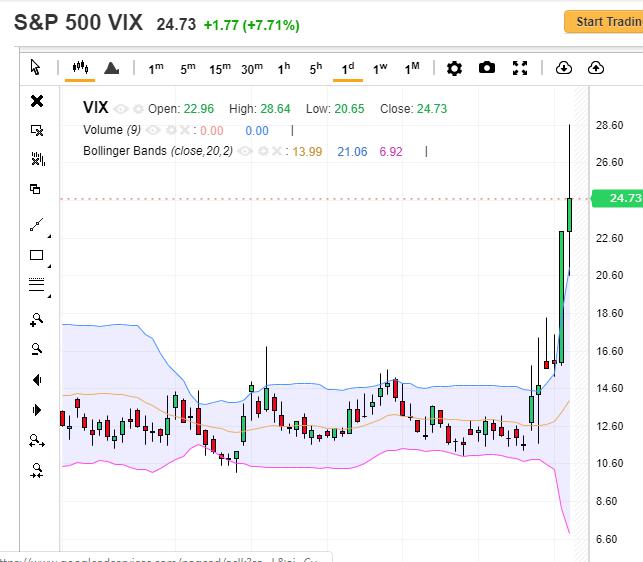Select the horizontal lines drawing tool
The image size is (643, 562).
point(36,284)
